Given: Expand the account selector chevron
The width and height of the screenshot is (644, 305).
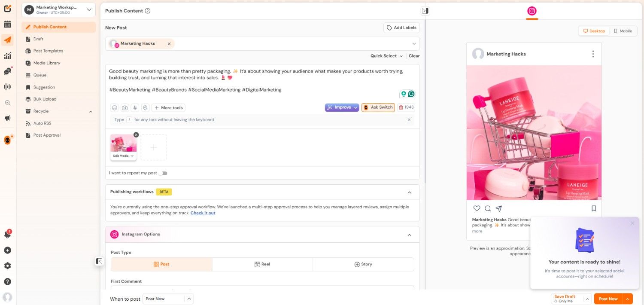Looking at the screenshot, I should (x=414, y=44).
